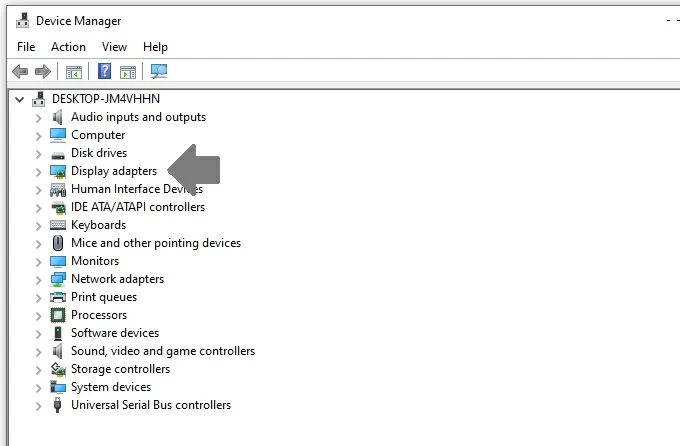The image size is (680, 446).
Task: Open the View menu
Action: [x=114, y=47]
